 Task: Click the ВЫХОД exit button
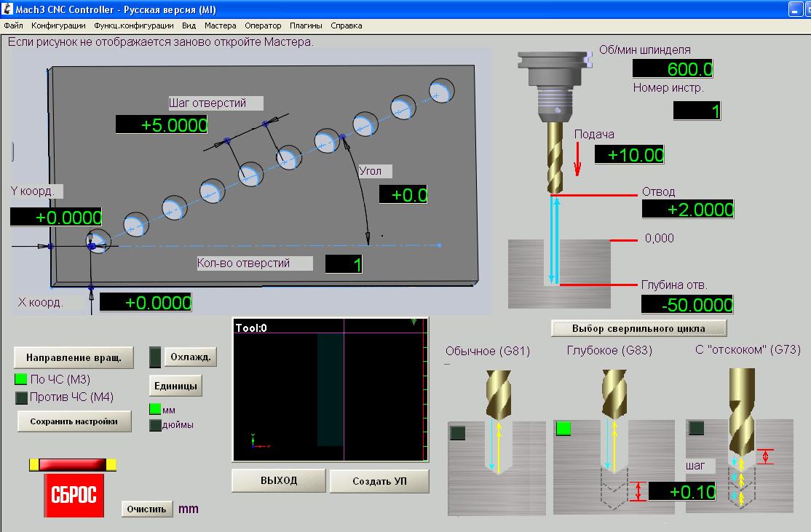[279, 481]
